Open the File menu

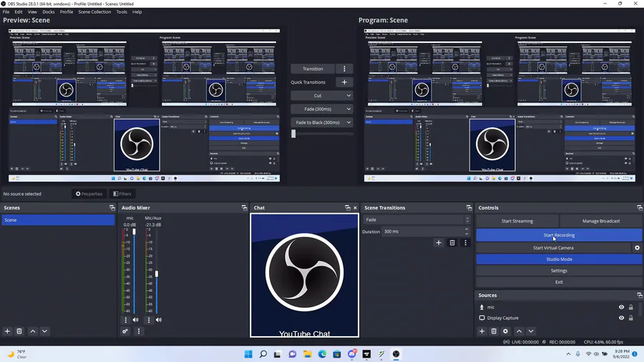point(6,12)
